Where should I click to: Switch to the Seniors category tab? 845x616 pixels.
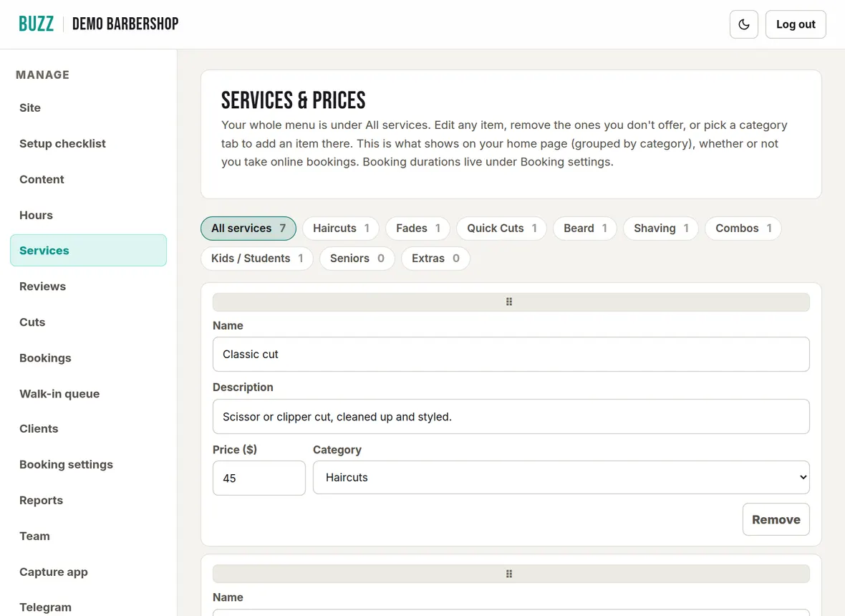357,259
